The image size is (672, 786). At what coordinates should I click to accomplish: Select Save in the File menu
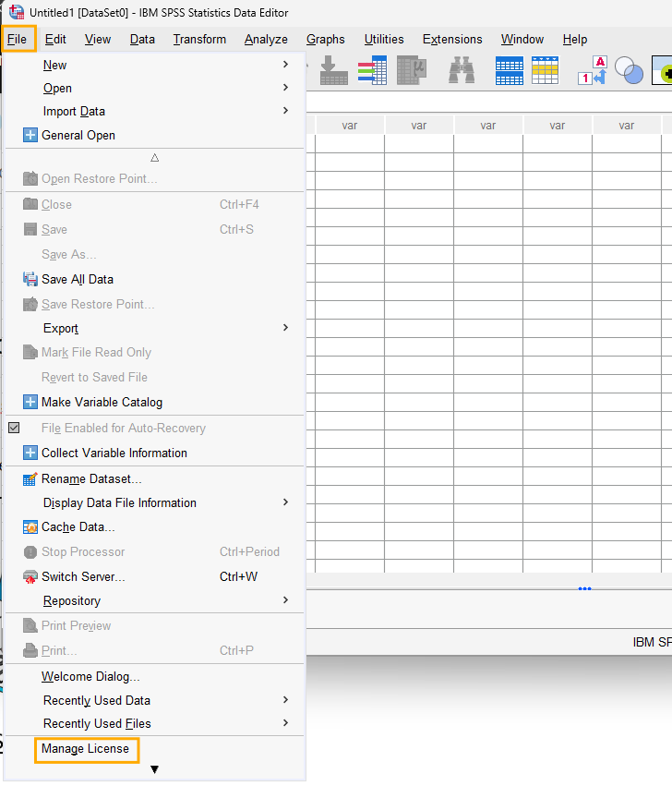[155, 229]
